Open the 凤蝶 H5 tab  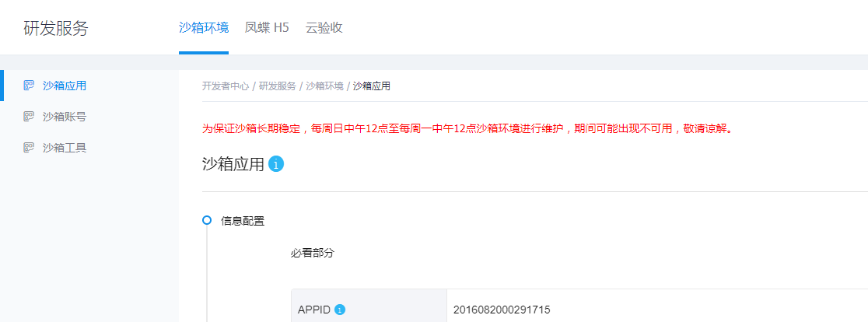(267, 28)
